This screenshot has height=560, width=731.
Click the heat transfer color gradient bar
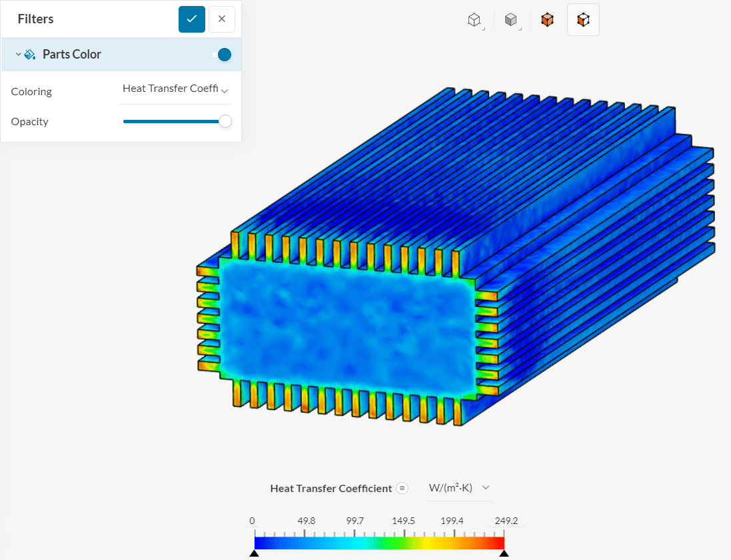tap(379, 543)
